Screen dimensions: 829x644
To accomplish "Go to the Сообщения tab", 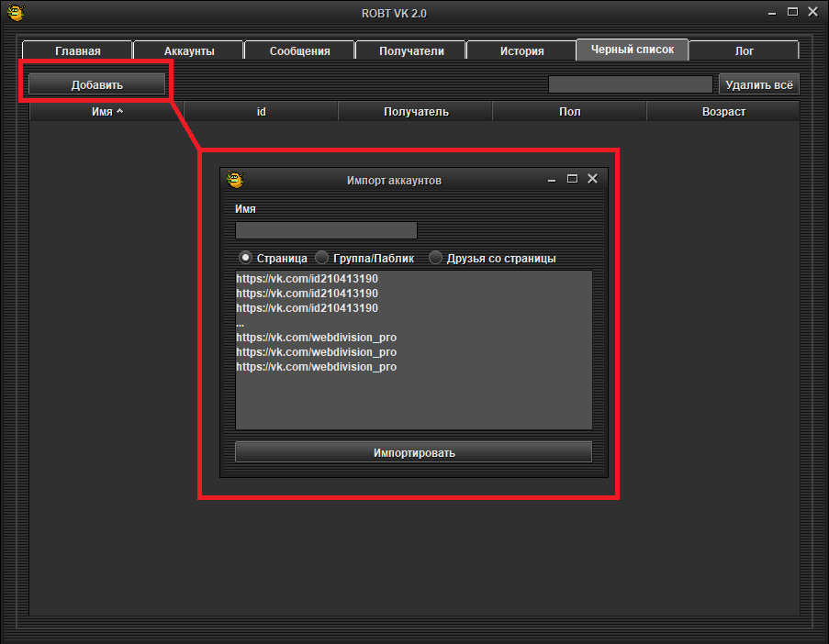I will 299,51.
